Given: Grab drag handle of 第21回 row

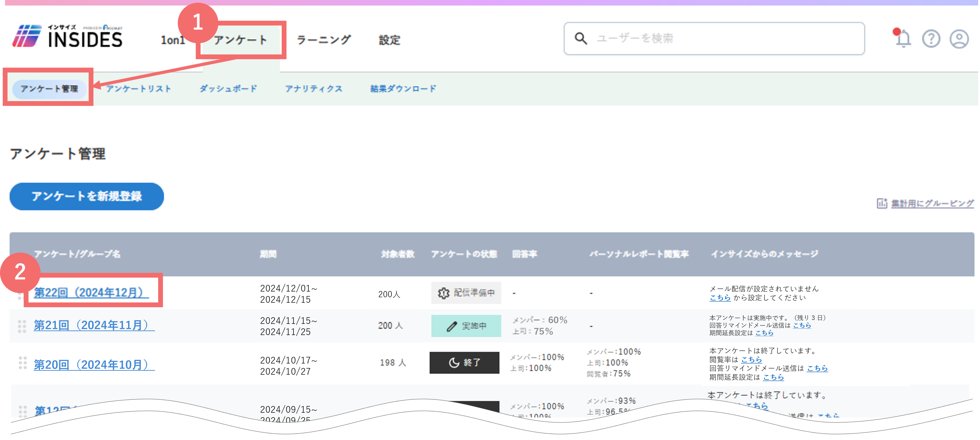Looking at the screenshot, I should click(22, 326).
